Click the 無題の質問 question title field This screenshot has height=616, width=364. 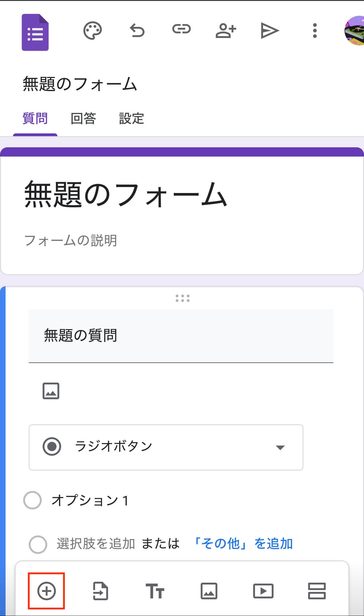pos(181,336)
